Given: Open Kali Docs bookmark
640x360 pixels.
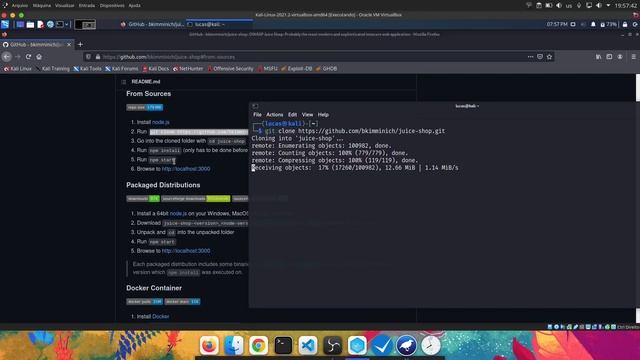Looking at the screenshot, I should pos(156,69).
